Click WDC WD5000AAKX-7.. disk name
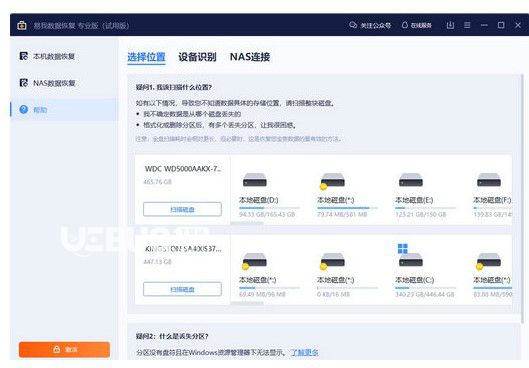This screenshot has width=529, height=368. click(x=183, y=169)
